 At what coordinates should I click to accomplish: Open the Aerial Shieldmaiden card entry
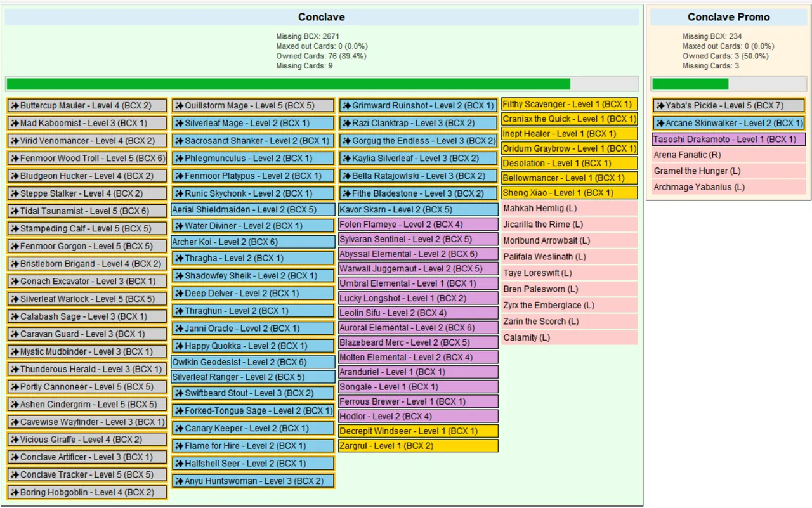tap(253, 209)
